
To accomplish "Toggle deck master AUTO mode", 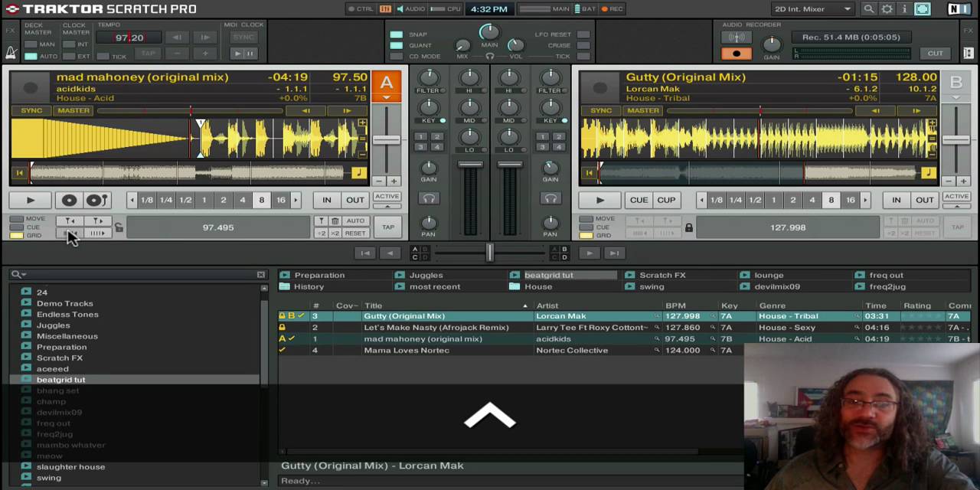I will pyautogui.click(x=31, y=57).
